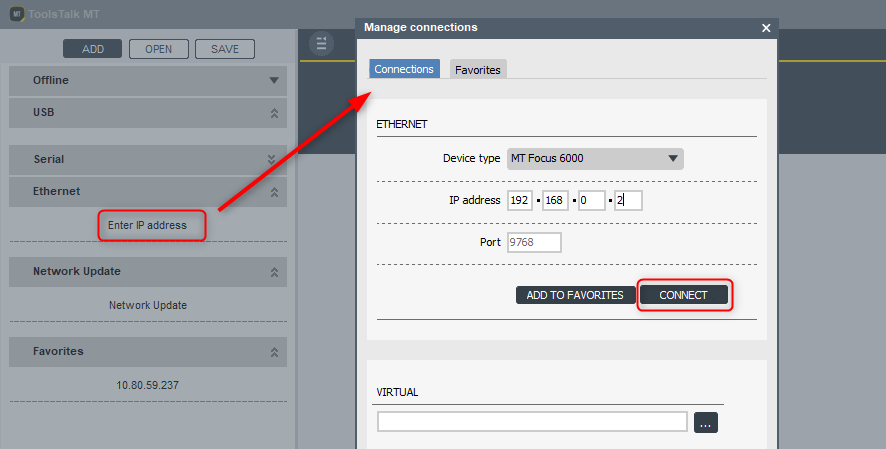Click the ToolsTalk MT logo icon

click(17, 14)
